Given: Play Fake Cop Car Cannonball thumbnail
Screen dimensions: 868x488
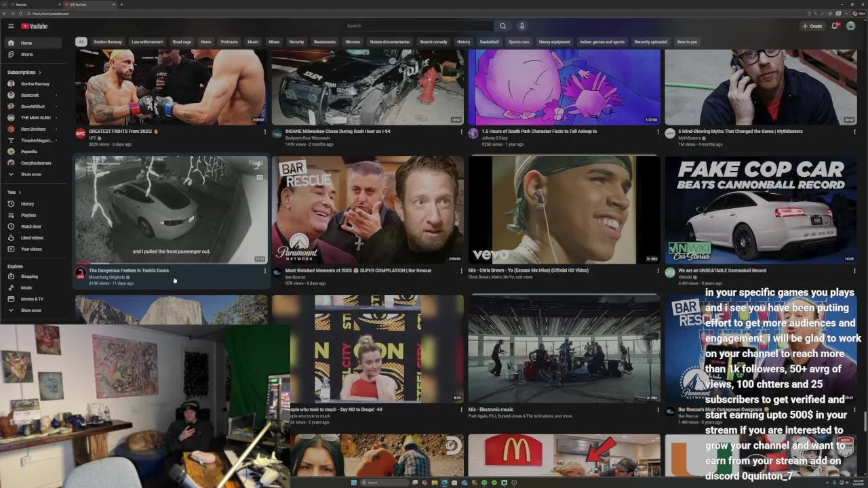Looking at the screenshot, I should (761, 209).
